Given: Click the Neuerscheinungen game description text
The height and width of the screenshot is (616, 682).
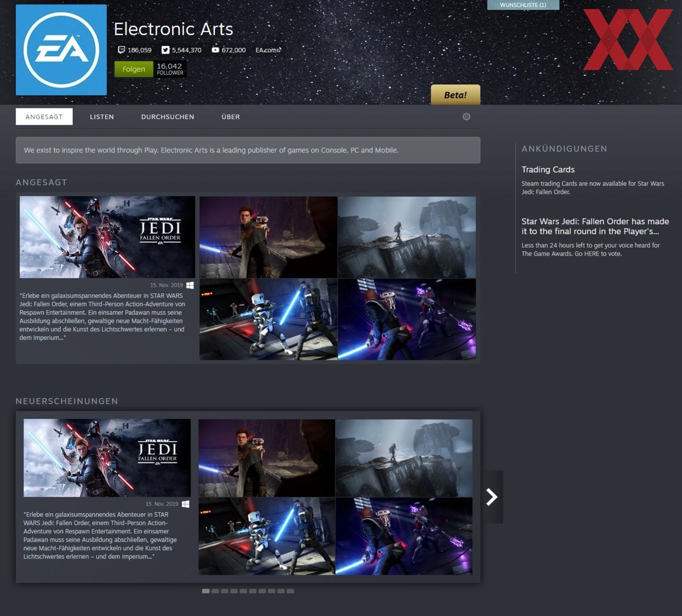Looking at the screenshot, I should (x=100, y=535).
